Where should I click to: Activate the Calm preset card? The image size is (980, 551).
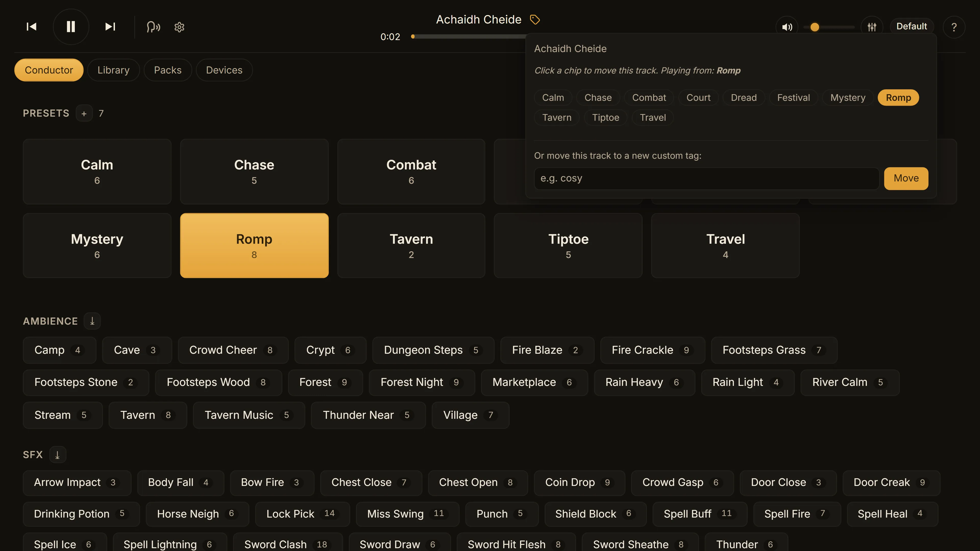point(97,171)
